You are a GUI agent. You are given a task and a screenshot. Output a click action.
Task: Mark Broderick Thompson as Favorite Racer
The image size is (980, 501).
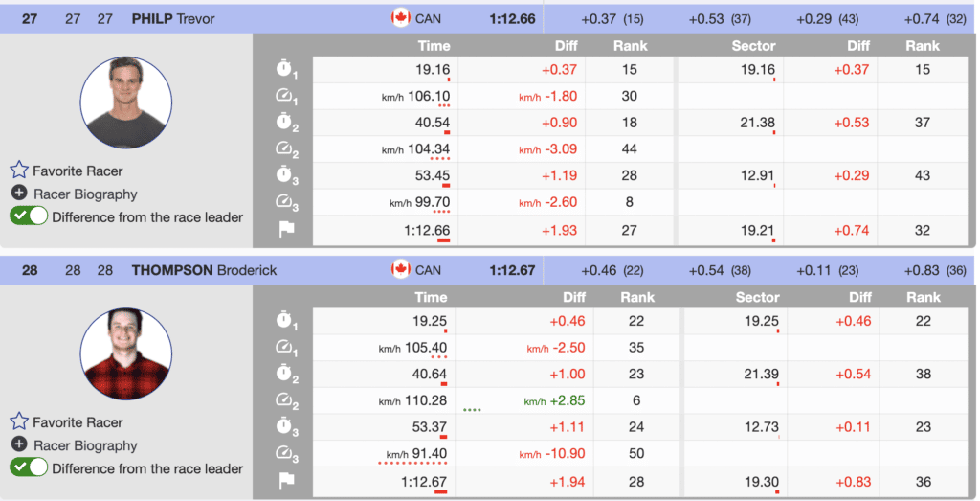[x=19, y=421]
